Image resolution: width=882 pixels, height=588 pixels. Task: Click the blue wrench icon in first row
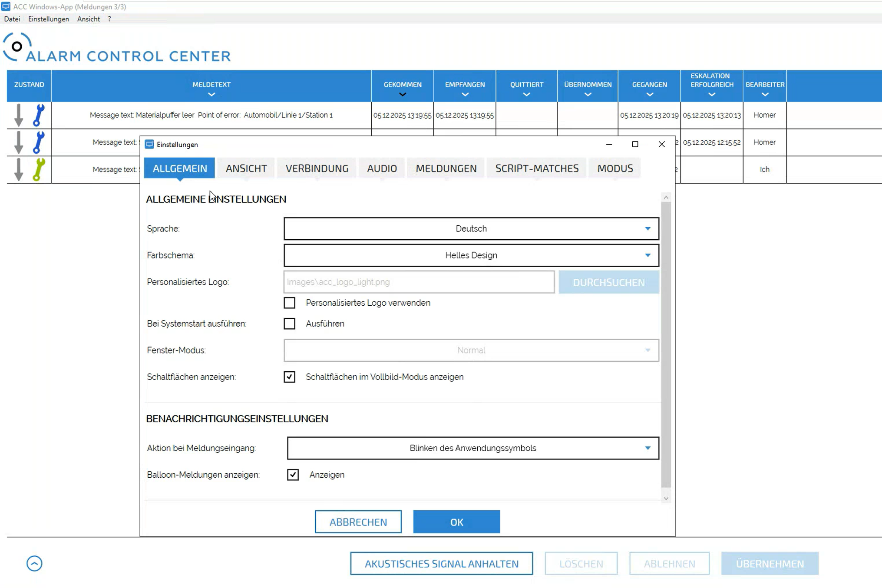point(39,115)
